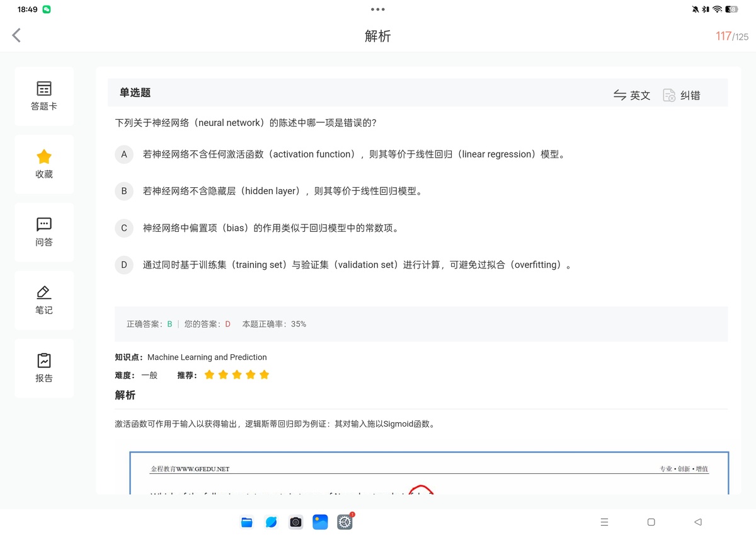Report an error using 纠错
The image size is (756, 535).
click(682, 95)
